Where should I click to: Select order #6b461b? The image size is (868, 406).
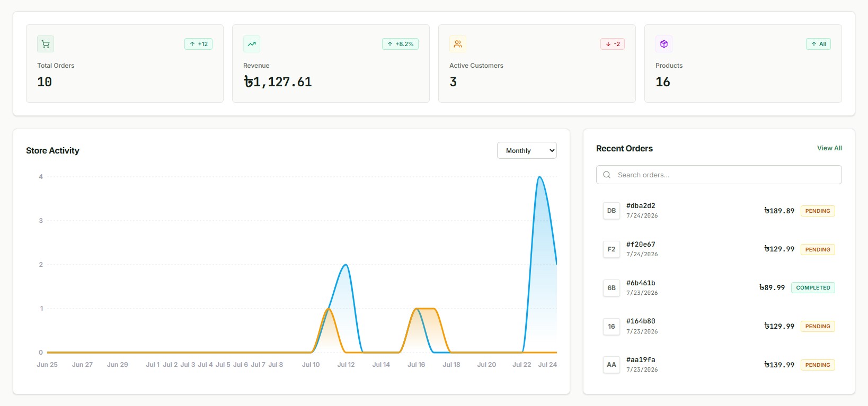(x=719, y=288)
